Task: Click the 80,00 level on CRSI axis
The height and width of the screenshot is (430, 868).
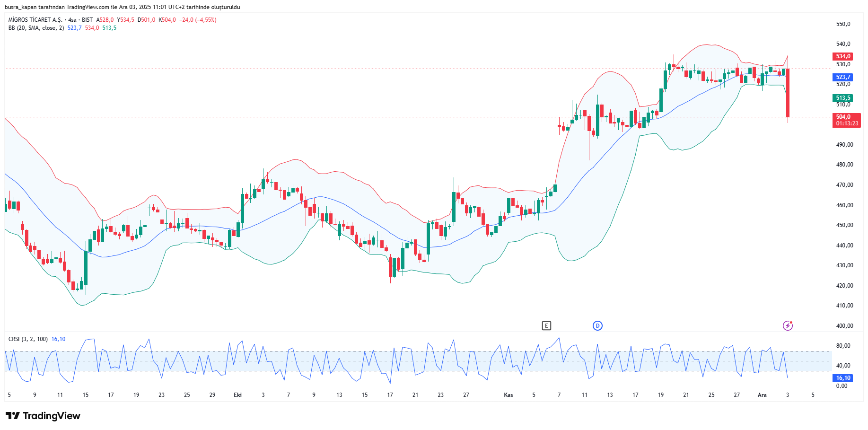Action: tap(843, 346)
